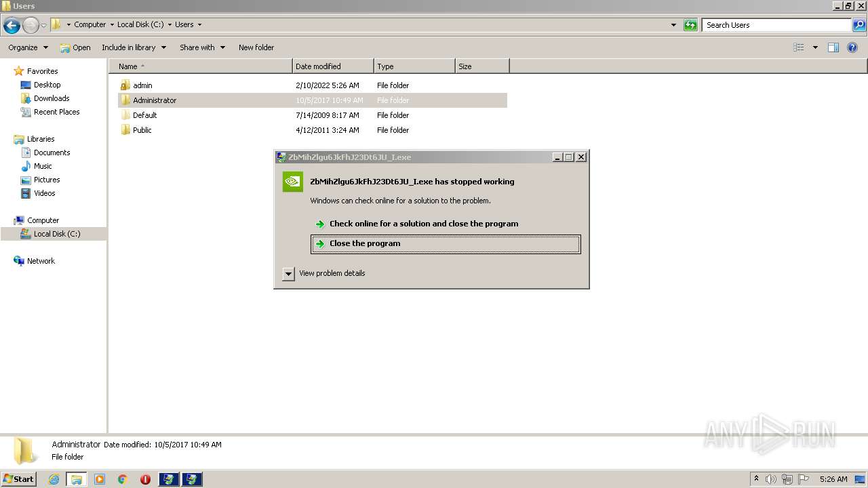This screenshot has width=868, height=488.
Task: Open Downloads in navigation pane
Action: [52, 98]
